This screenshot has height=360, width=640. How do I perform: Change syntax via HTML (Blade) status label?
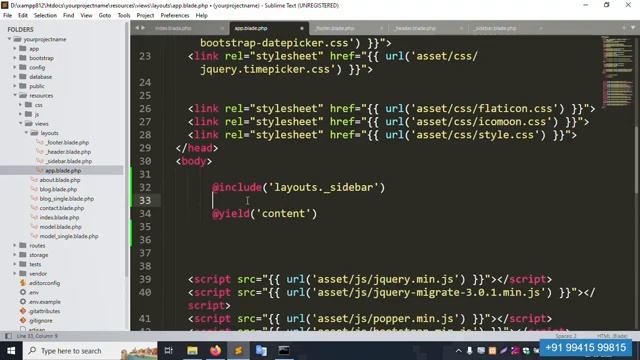(612, 336)
